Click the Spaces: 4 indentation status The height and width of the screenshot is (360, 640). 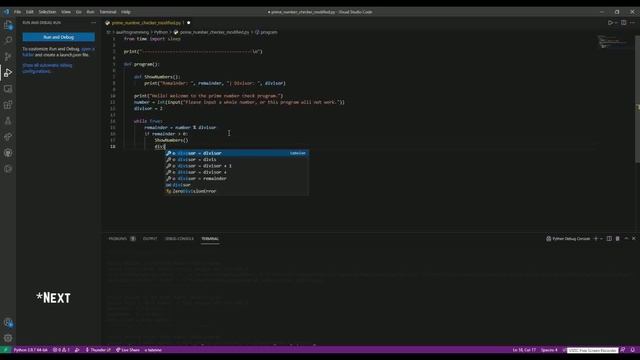pos(549,350)
